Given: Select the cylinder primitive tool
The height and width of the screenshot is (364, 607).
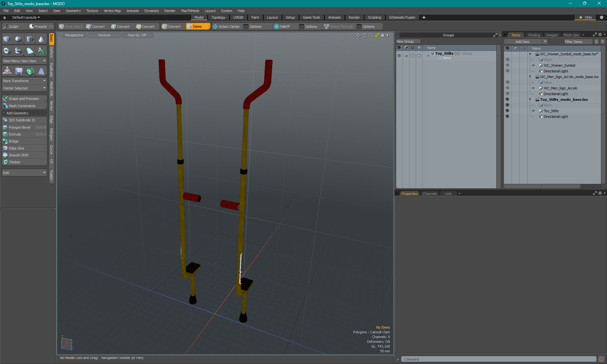Looking at the screenshot, I should [x=30, y=39].
